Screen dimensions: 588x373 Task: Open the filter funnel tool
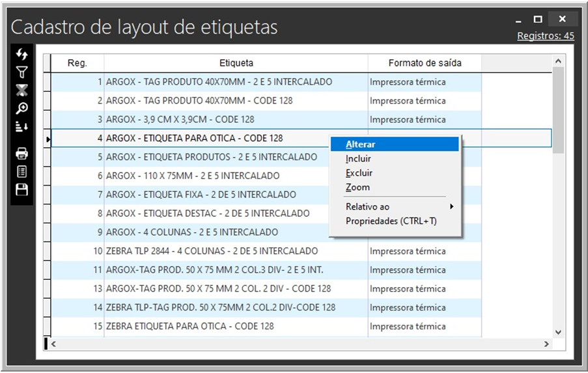[21, 72]
